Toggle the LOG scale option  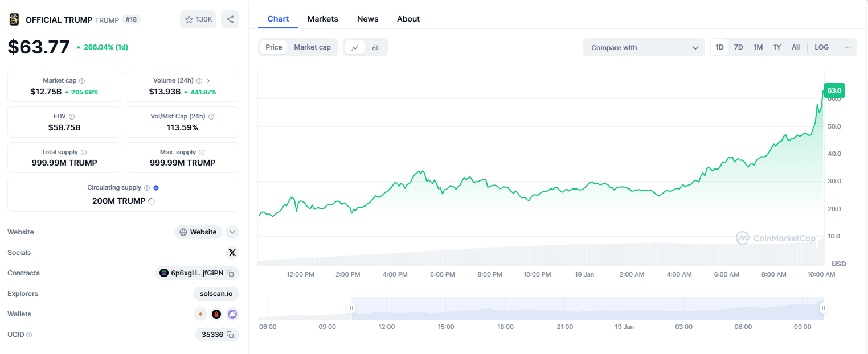tap(821, 47)
